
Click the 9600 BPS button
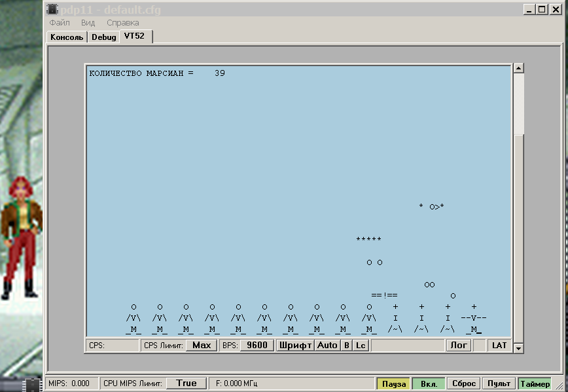257,346
